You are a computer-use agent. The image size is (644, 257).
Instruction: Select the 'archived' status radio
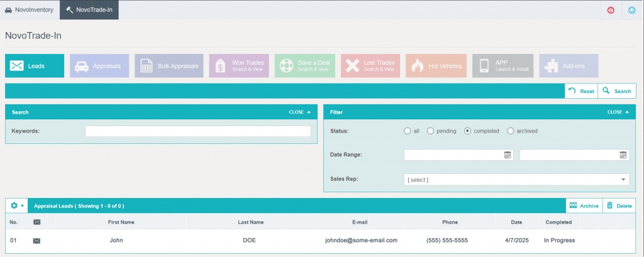(511, 131)
